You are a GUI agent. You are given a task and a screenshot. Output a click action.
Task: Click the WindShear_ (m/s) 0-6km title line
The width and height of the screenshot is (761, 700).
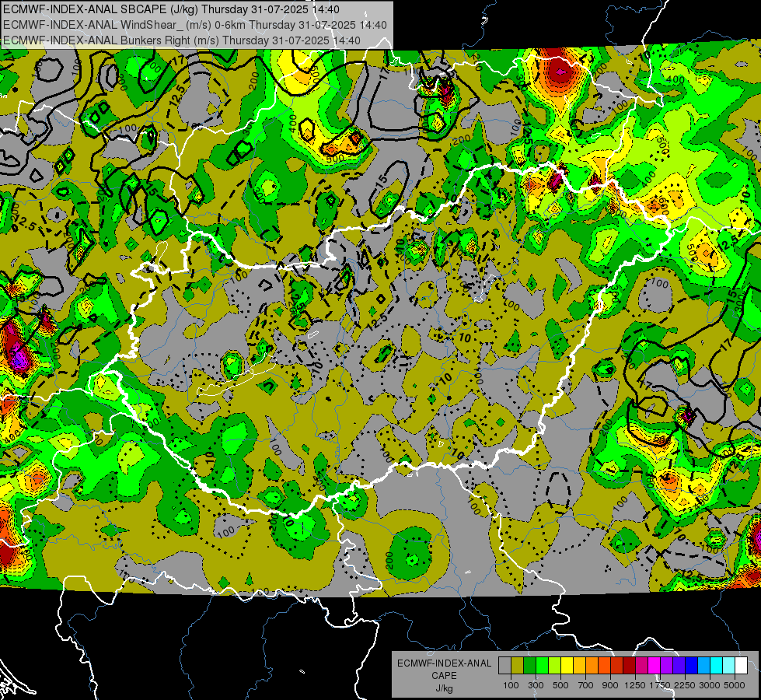pos(194,25)
